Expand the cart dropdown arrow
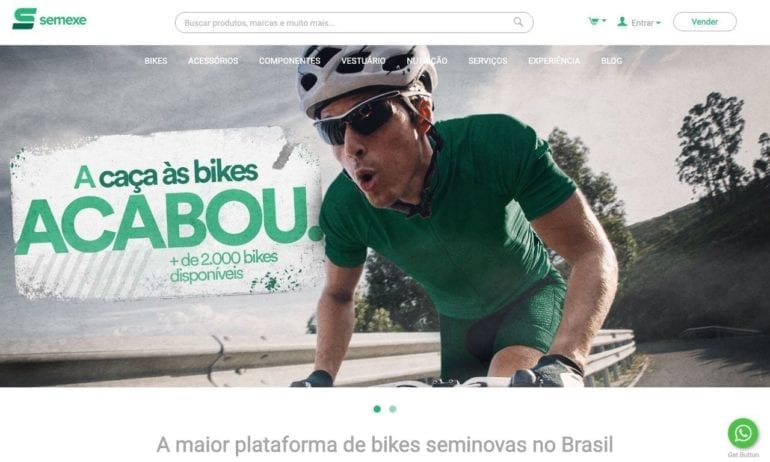 [604, 21]
